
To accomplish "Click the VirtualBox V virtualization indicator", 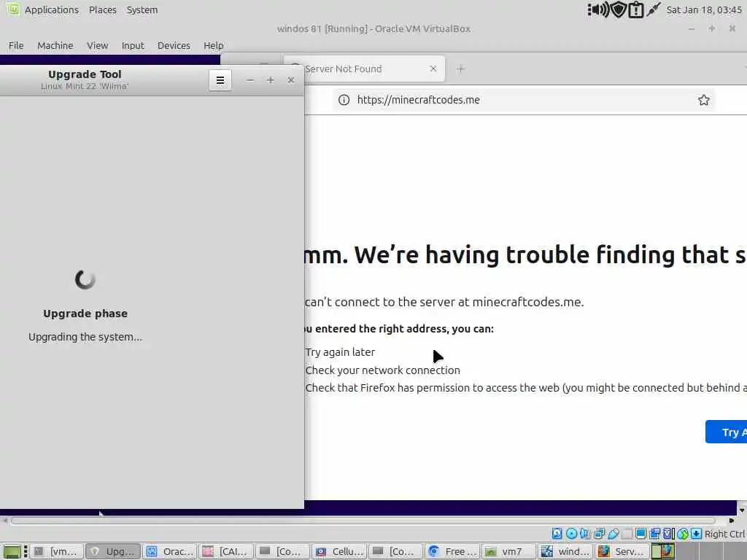I will point(668,534).
